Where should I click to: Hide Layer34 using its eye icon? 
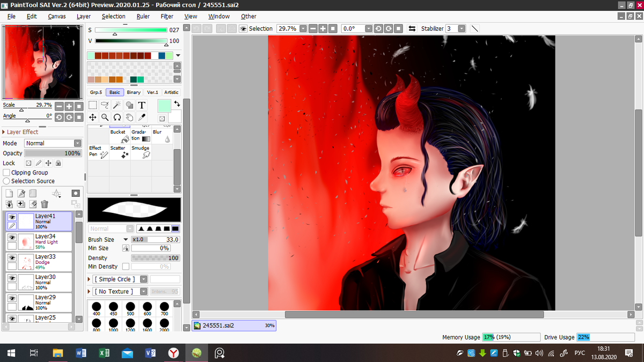tap(12, 237)
